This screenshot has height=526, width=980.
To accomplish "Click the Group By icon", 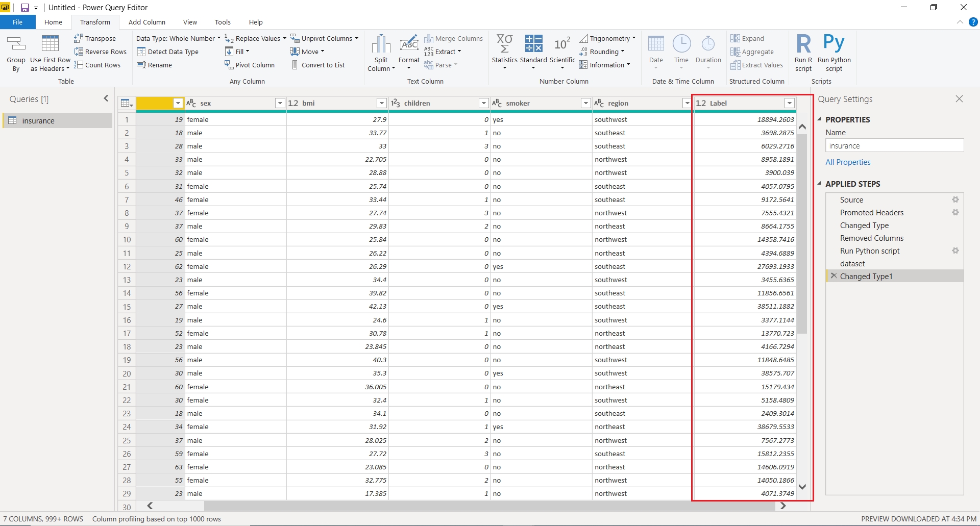I will (16, 44).
